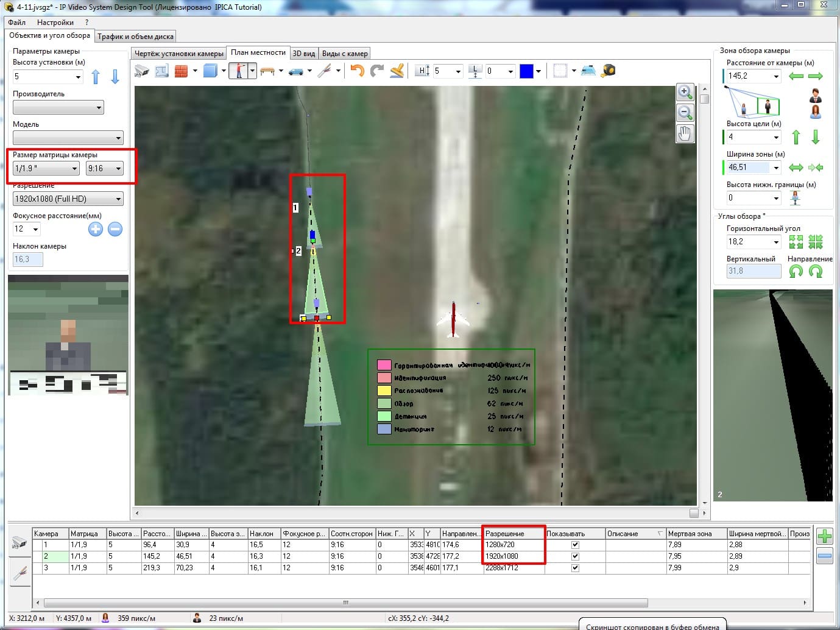Lower camera installation height with down arrow
Screen dimensions: 840x630
[x=115, y=77]
